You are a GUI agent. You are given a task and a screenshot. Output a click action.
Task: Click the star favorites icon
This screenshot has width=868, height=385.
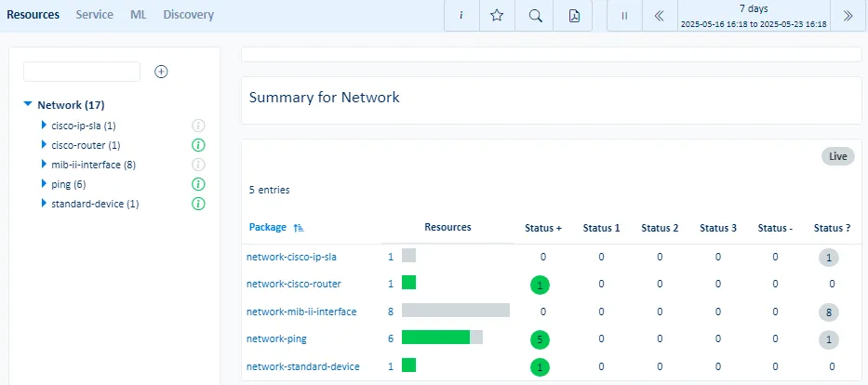click(x=498, y=16)
